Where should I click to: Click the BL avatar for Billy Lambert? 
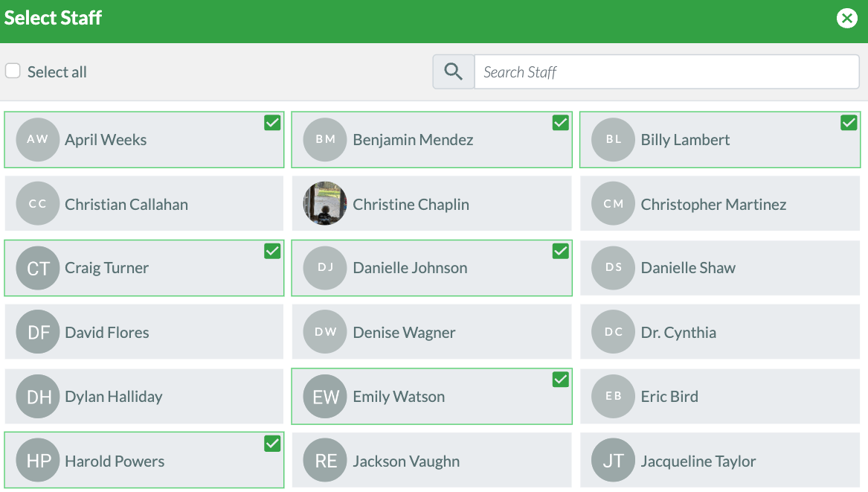613,140
